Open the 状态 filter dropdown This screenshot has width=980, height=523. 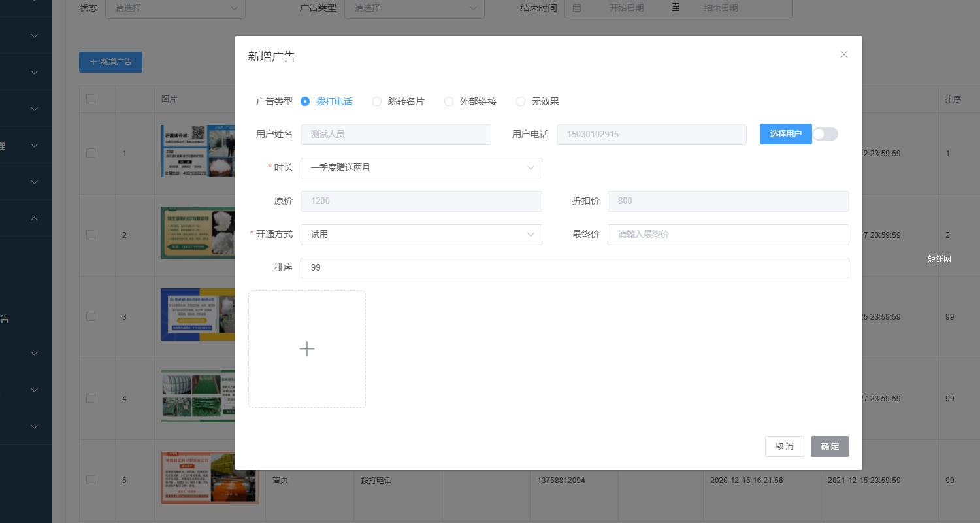coord(175,8)
